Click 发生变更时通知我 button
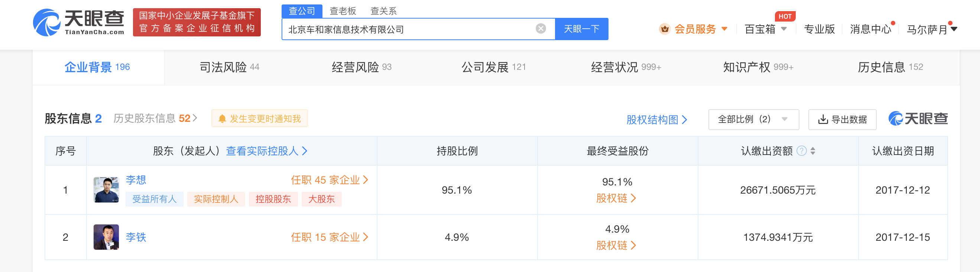Viewport: 980px width, 272px height. tap(259, 119)
